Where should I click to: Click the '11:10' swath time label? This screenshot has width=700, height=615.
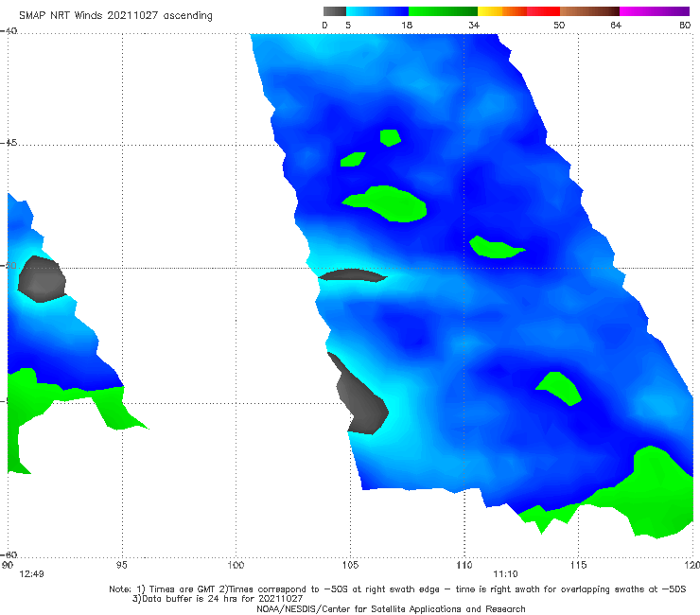pos(505,574)
